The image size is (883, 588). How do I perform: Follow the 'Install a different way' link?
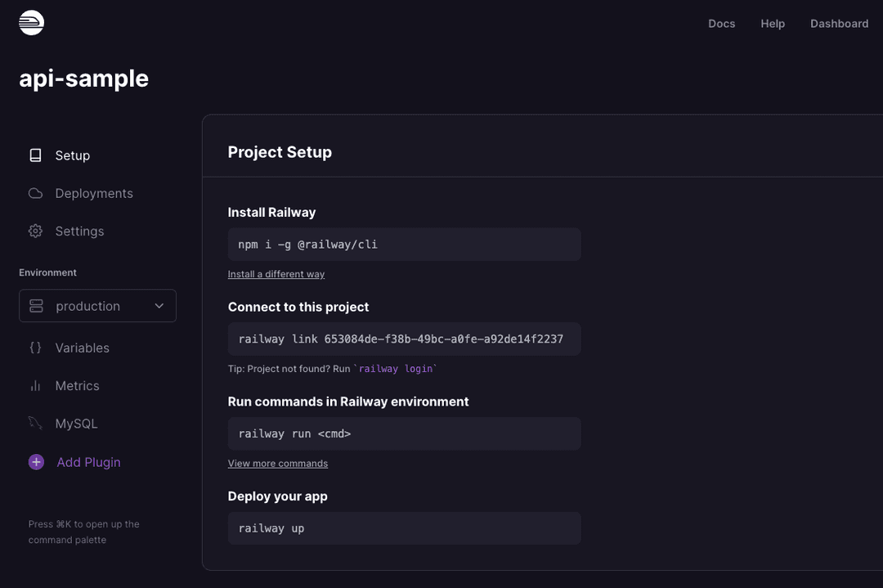pos(276,274)
